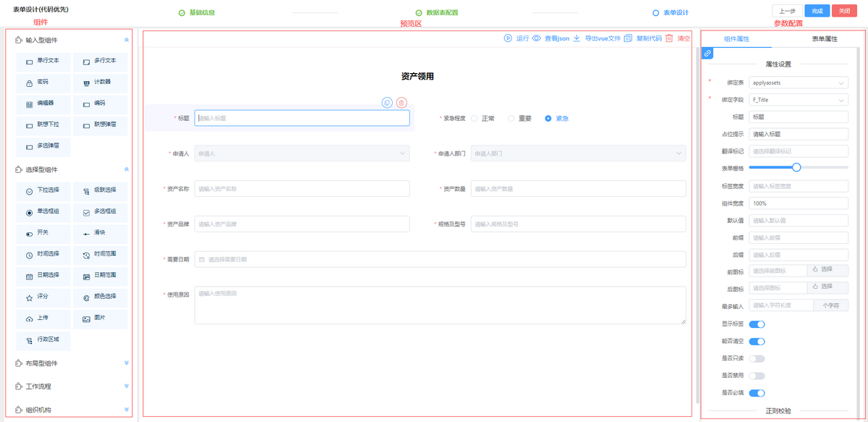Add 联想弹层 component
This screenshot has width=868, height=422.
(x=100, y=125)
